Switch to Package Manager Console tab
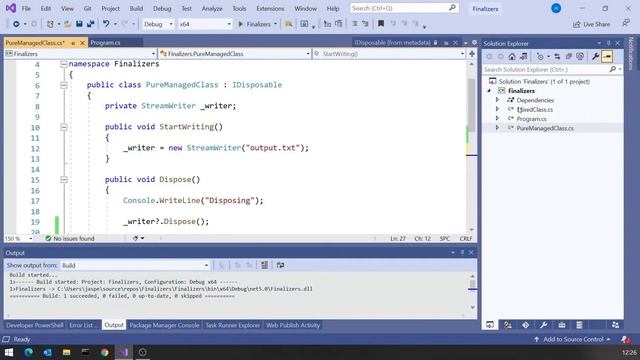Viewport: 640px width, 360px height. (164, 325)
